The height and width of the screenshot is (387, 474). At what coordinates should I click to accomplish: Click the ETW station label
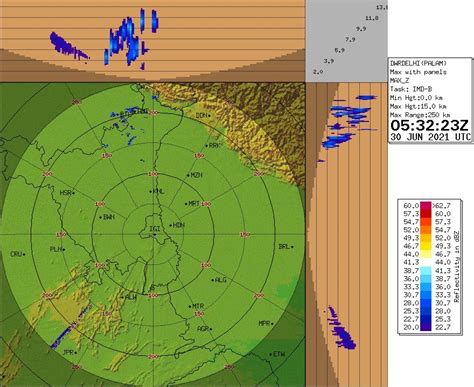coord(279,354)
